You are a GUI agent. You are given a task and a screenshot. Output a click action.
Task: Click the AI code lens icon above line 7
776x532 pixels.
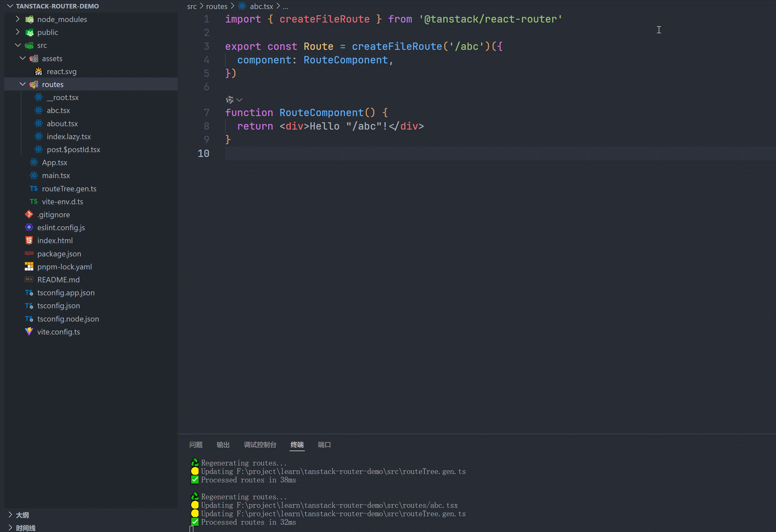point(230,100)
